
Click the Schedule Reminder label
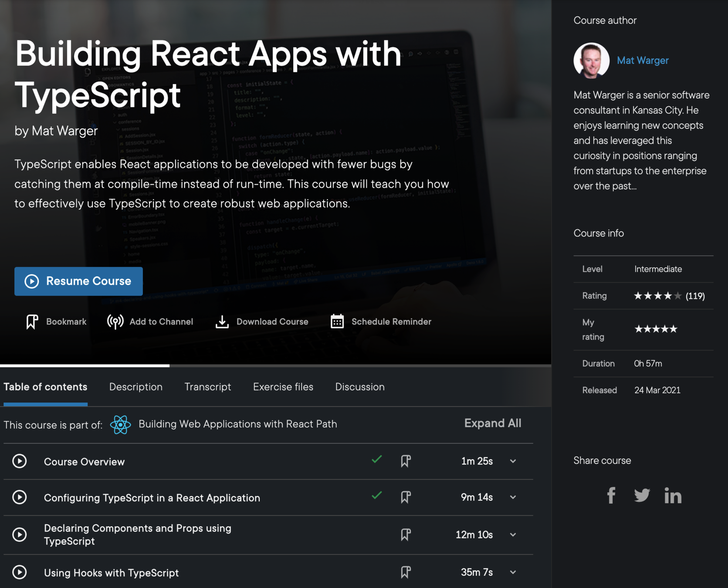click(x=391, y=322)
